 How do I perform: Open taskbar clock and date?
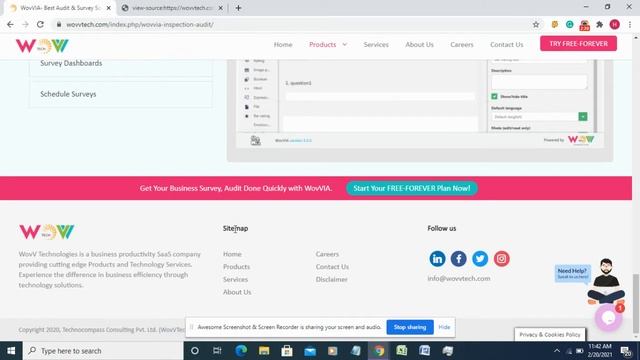pos(600,351)
